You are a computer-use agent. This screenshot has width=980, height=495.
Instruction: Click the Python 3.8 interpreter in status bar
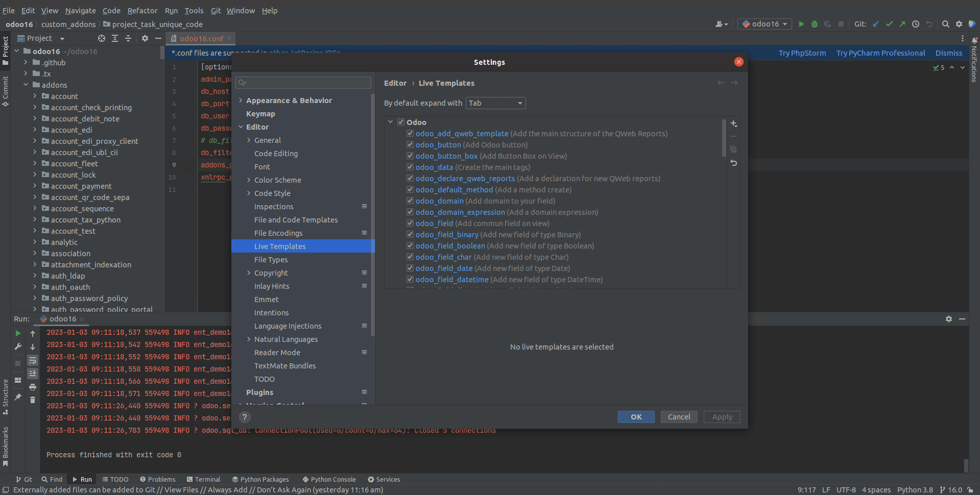(915, 490)
